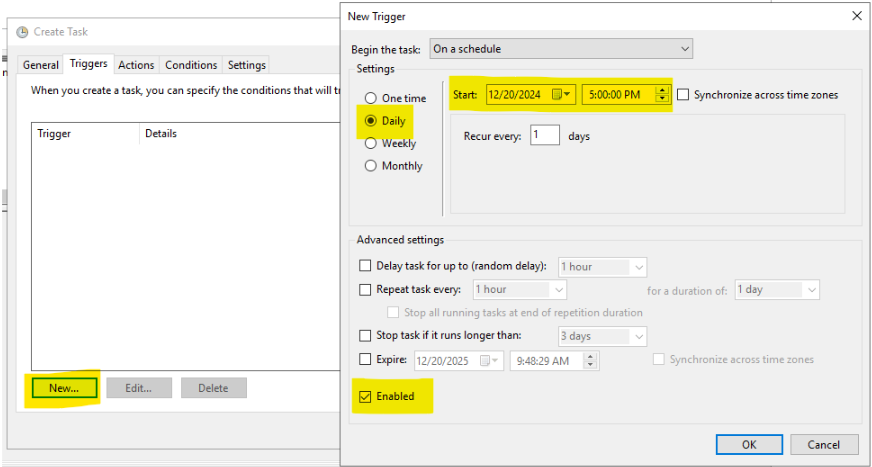Open the Begin the task dropdown
This screenshot has width=872, height=467.
(x=561, y=49)
